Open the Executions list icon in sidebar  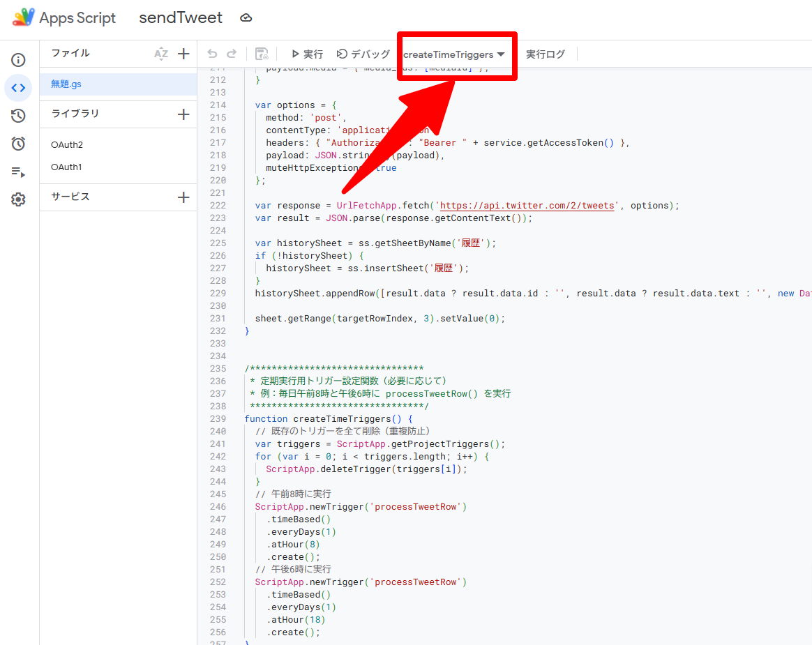[x=18, y=172]
